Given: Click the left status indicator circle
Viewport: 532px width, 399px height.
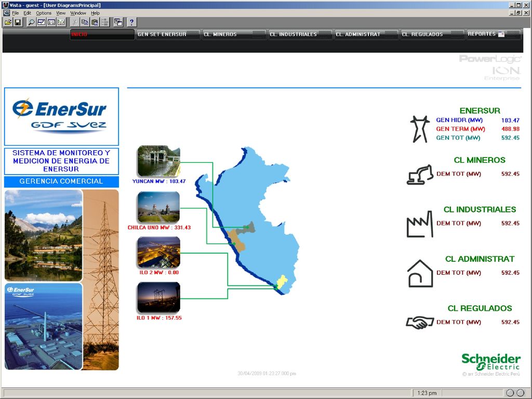Looking at the screenshot, I should coord(510,393).
